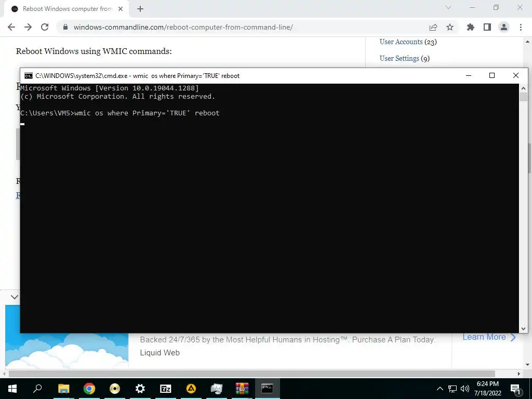Open Windows taskbar search
532x399 pixels.
[x=37, y=389]
